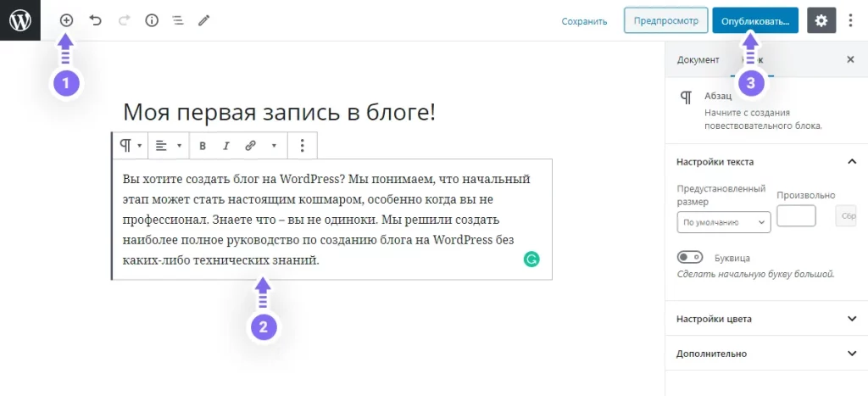Image resolution: width=868 pixels, height=396 pixels.
Task: Expand Настройки цвета panel
Action: [766, 319]
